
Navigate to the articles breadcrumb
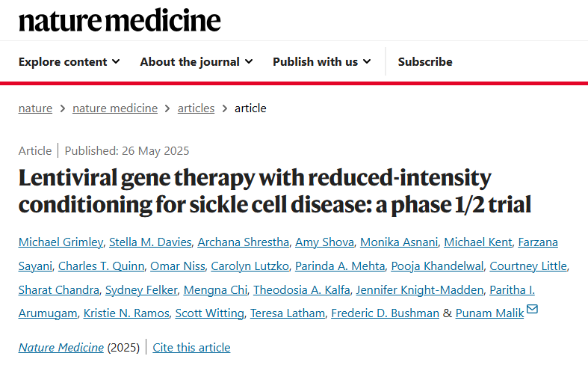(x=196, y=108)
